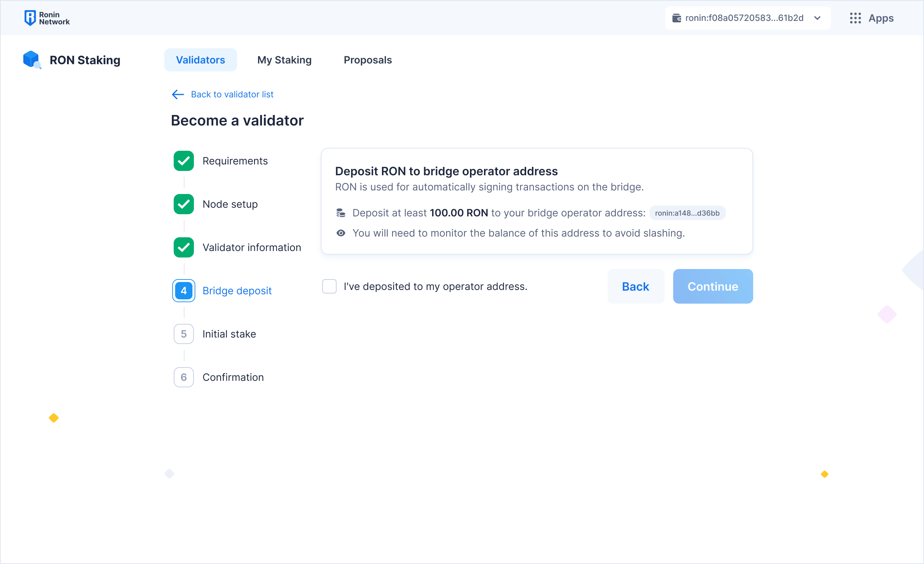This screenshot has height=564, width=924.
Task: Click the RON Staking cube icon
Action: tap(32, 60)
